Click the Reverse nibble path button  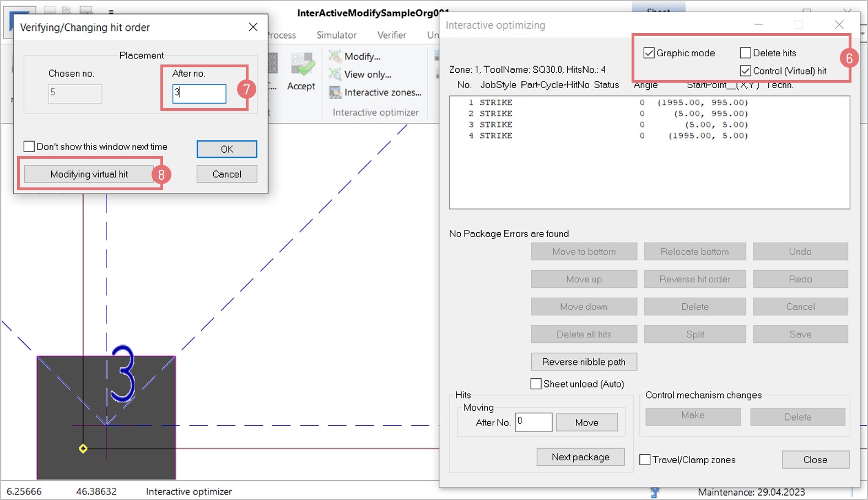[584, 362]
